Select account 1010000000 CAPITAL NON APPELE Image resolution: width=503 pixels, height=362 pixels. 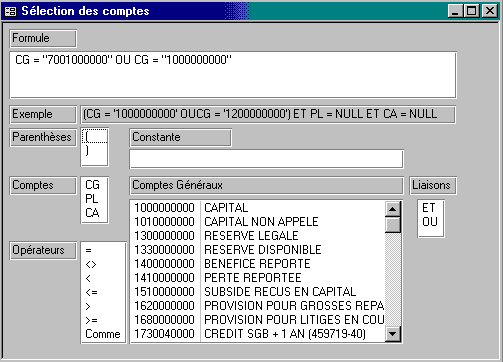[258, 222]
